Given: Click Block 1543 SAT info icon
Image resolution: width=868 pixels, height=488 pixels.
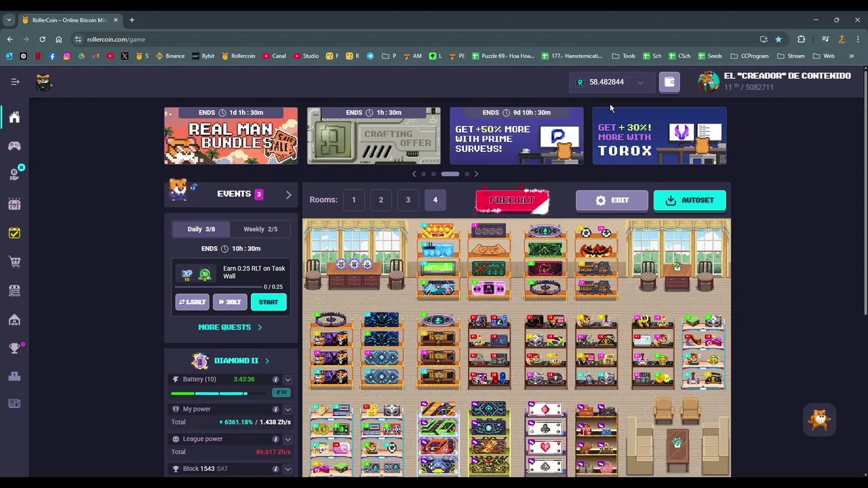Looking at the screenshot, I should pyautogui.click(x=275, y=469).
